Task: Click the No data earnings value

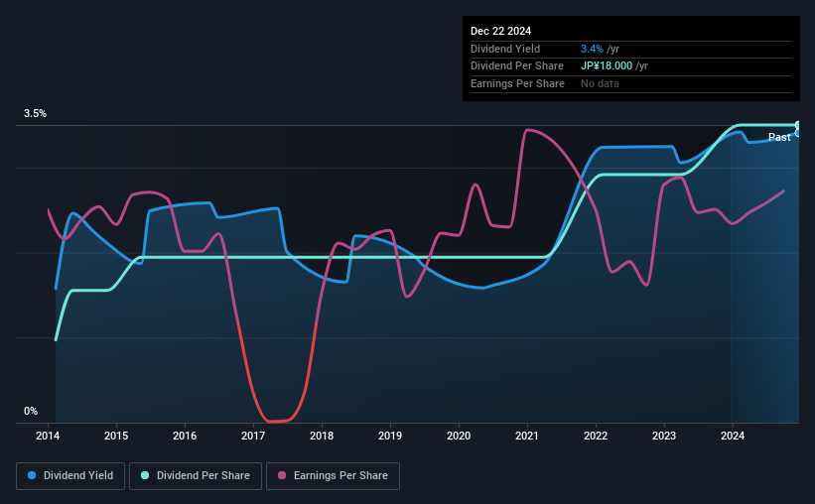Action: 600,83
